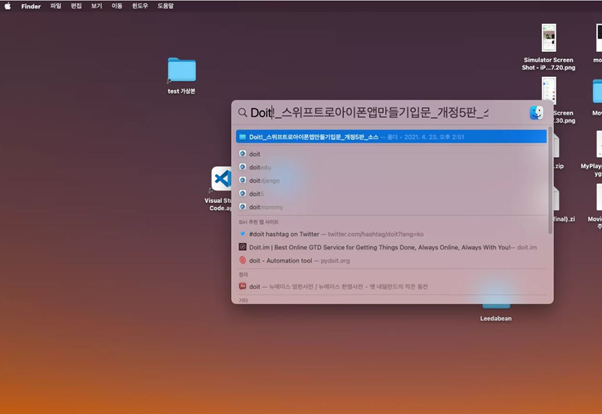Open the 파일 menu

coord(56,6)
